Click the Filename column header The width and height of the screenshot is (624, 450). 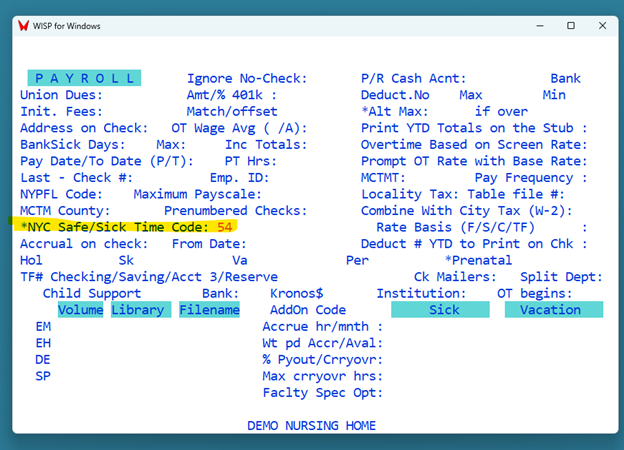pos(209,310)
